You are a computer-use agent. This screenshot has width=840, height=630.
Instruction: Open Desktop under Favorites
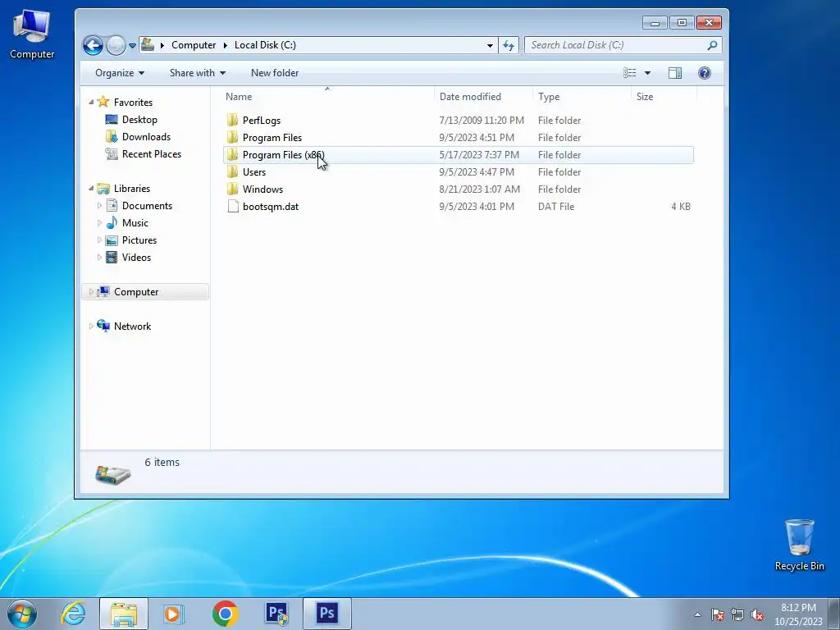(139, 120)
